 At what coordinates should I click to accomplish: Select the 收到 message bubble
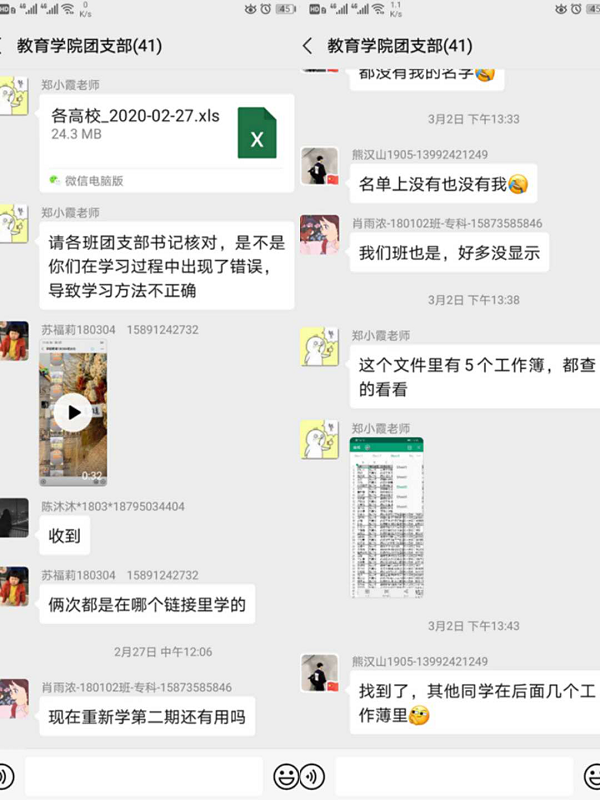(x=65, y=535)
